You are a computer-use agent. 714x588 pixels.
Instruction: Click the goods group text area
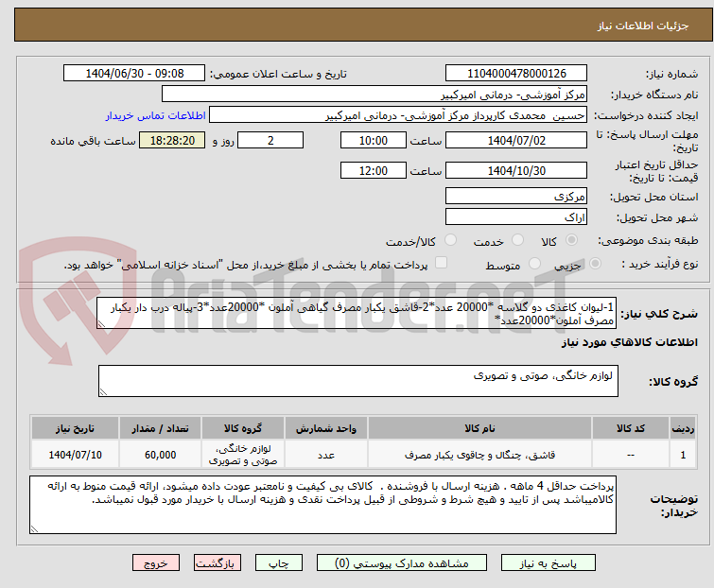coord(357,381)
